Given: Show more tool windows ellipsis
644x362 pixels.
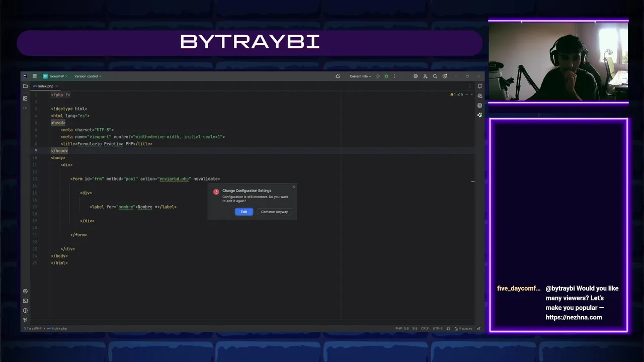Looking at the screenshot, I should (25, 108).
